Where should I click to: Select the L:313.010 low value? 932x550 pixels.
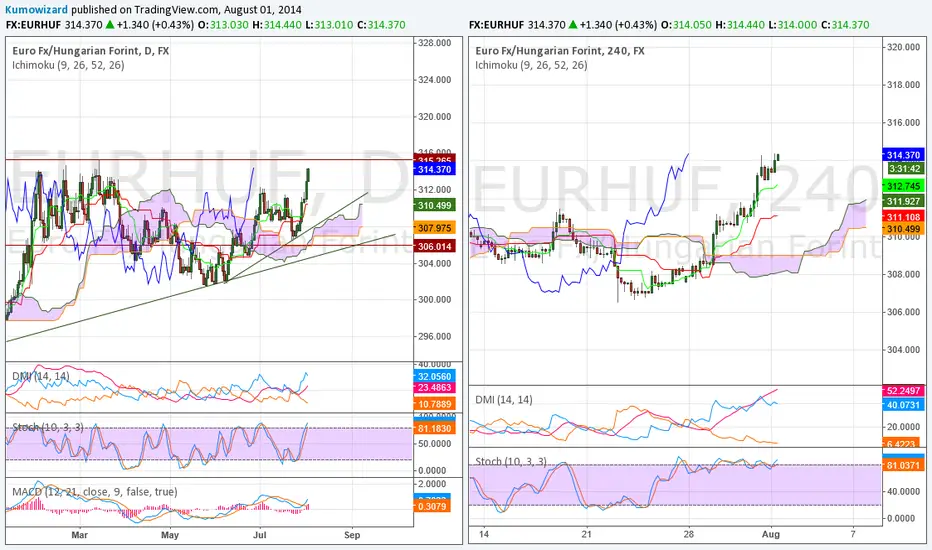pyautogui.click(x=329, y=25)
